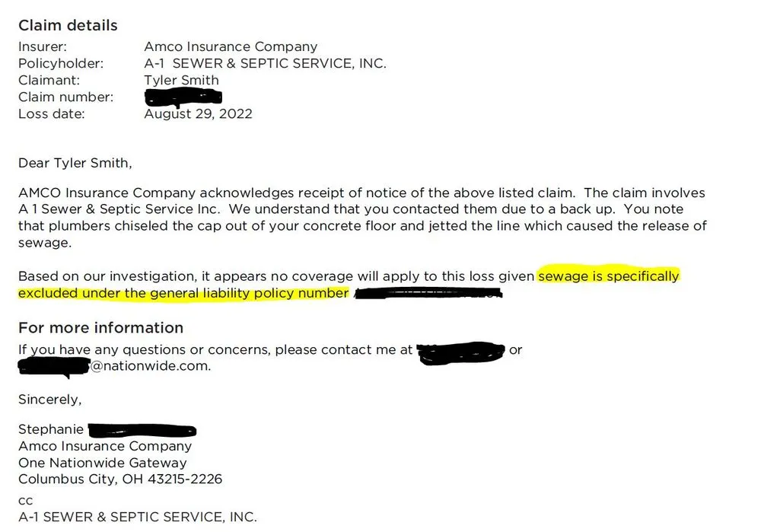Screen dimensions: 761x532
Task: Click the "One Nationwide Gateway" address line
Action: point(102,463)
